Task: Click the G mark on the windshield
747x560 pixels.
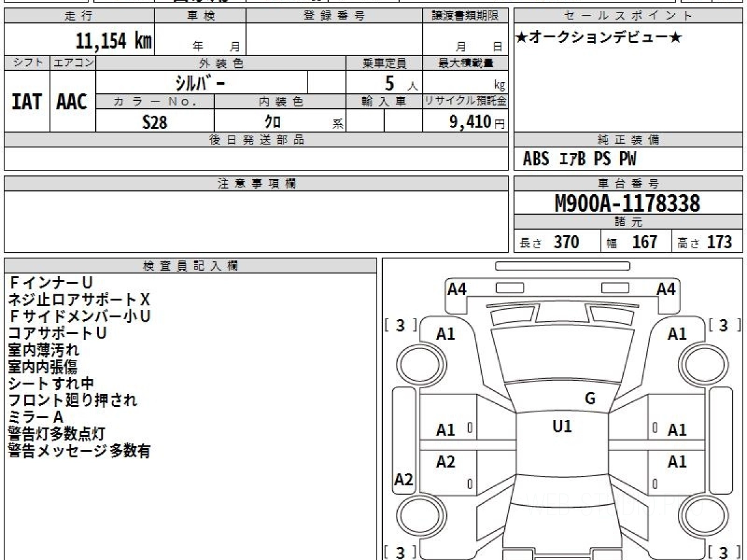Action: [590, 398]
